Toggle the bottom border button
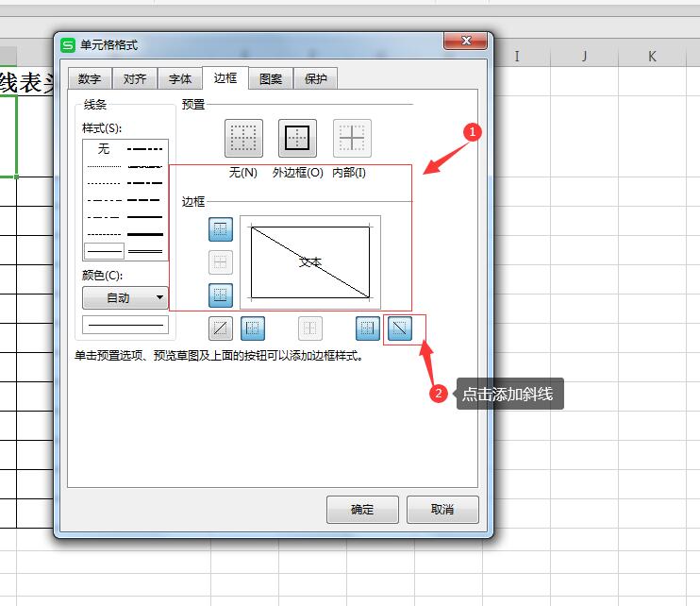700x606 pixels. 220,295
